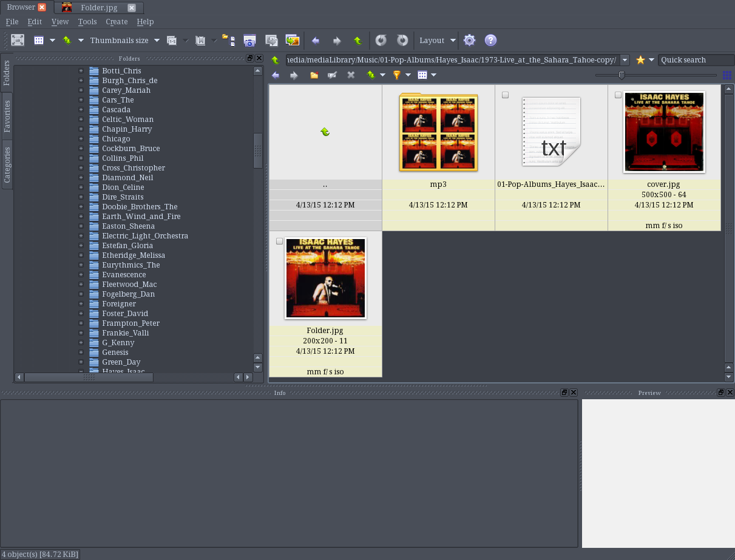735x560 pixels.
Task: Tick the checkbox on cover.jpg thumbnail
Action: tap(618, 95)
